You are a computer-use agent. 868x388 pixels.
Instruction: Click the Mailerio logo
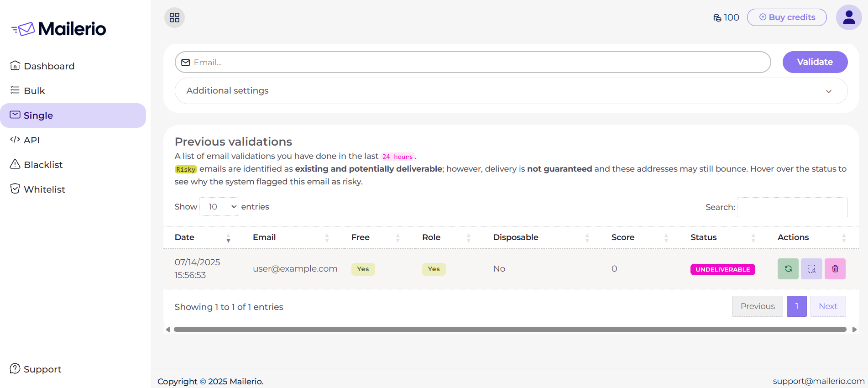tap(59, 29)
